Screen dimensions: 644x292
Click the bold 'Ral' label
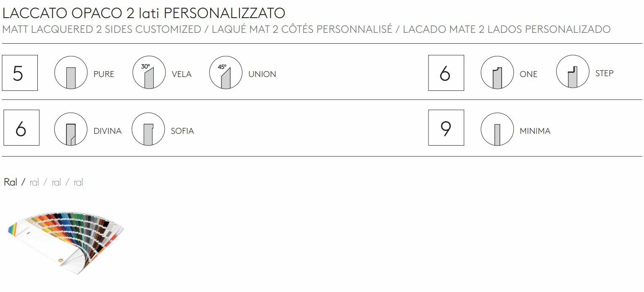11,182
